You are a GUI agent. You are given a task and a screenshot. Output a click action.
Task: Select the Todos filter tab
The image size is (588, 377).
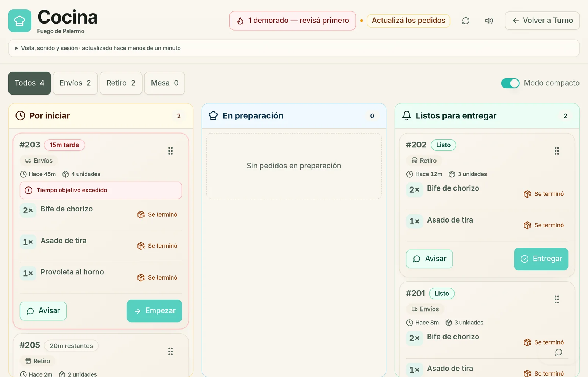click(30, 83)
